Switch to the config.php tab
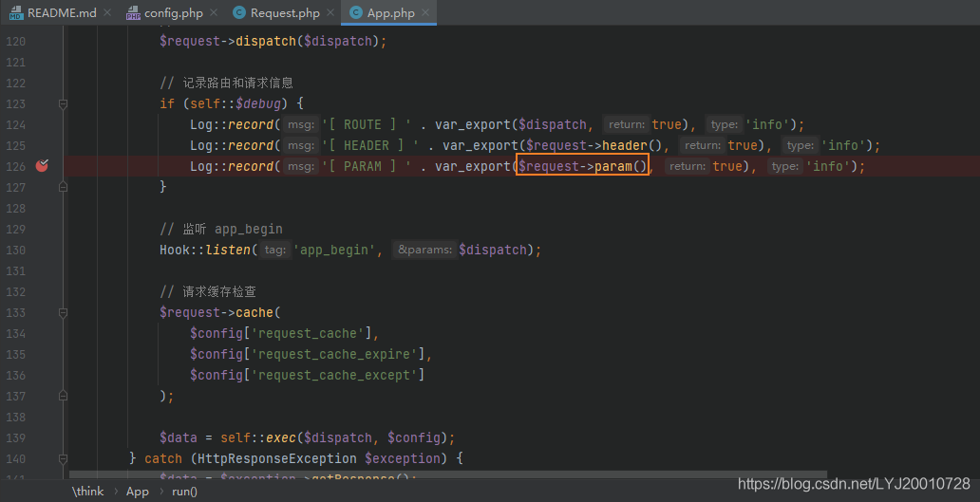 pyautogui.click(x=173, y=12)
